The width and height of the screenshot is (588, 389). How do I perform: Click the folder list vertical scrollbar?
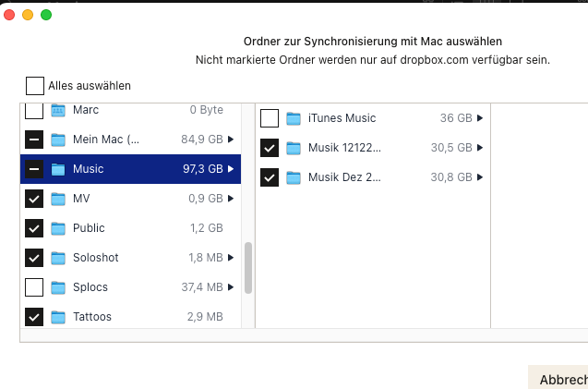[247, 268]
